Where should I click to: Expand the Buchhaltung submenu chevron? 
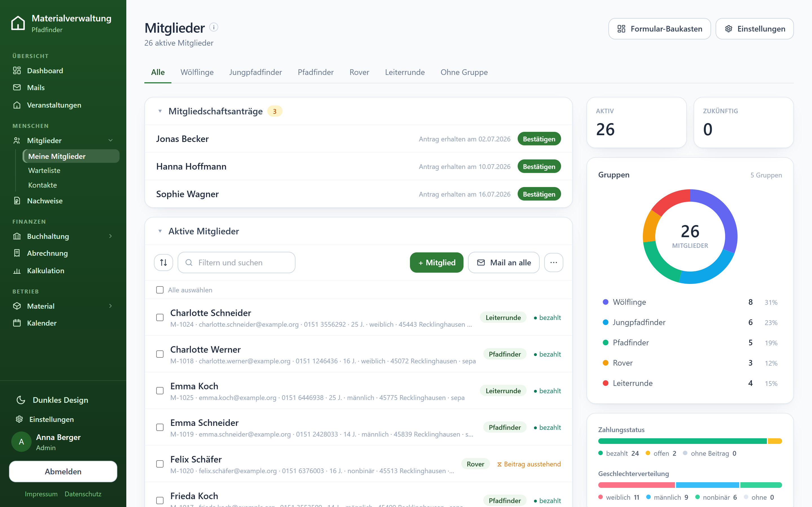click(x=111, y=236)
